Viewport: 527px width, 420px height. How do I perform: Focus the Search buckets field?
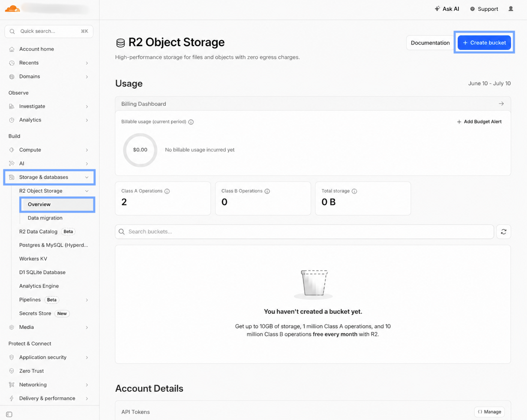304,232
